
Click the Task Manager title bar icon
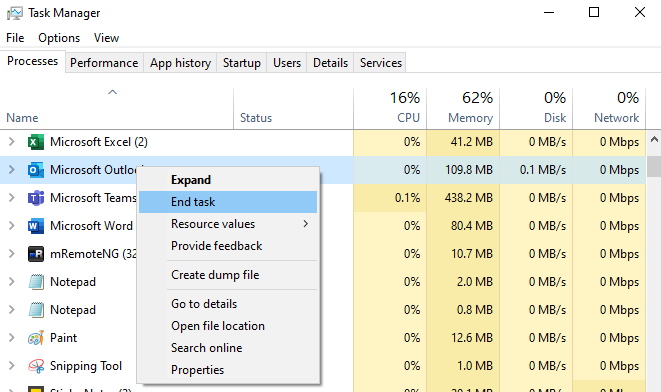(15, 13)
